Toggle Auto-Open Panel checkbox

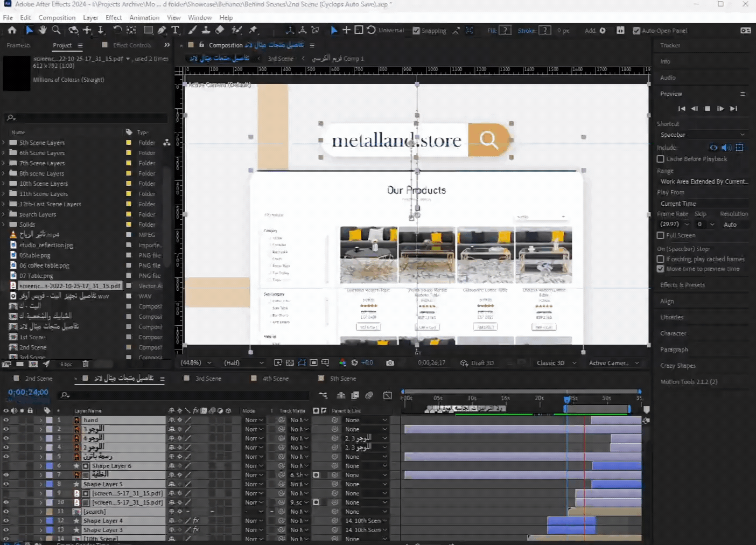click(636, 31)
